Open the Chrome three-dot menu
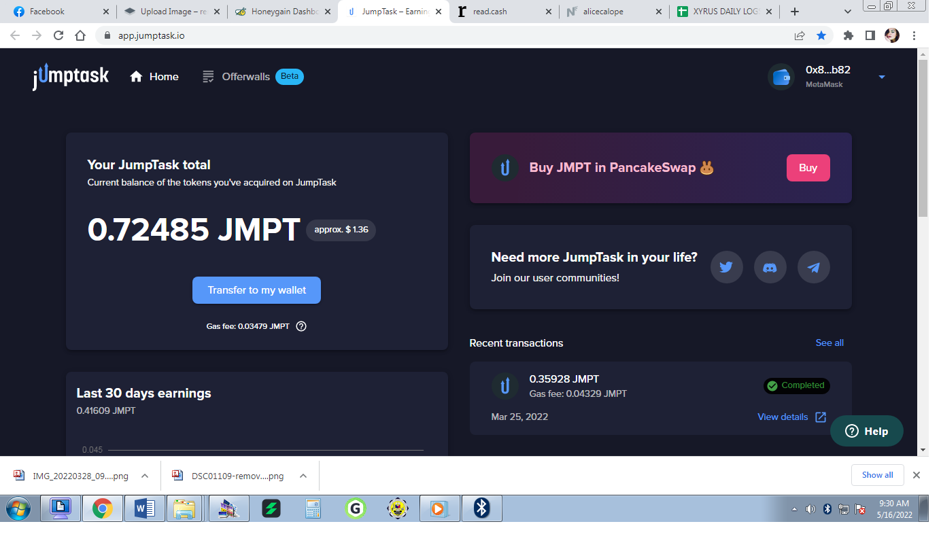The width and height of the screenshot is (941, 560). coord(914,35)
